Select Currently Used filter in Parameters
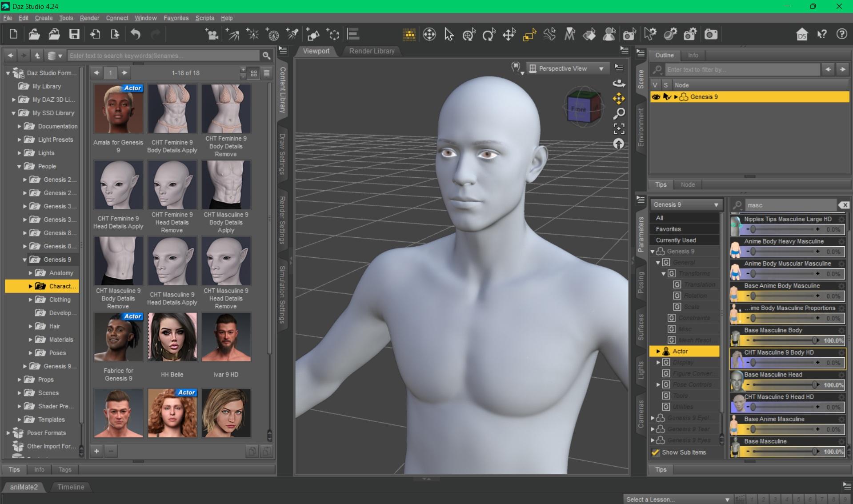The width and height of the screenshot is (853, 504). click(x=676, y=240)
